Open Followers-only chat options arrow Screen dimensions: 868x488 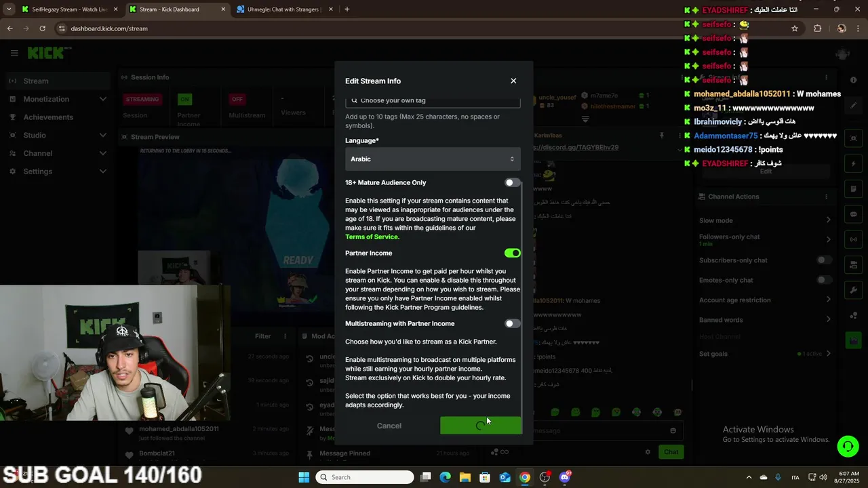828,239
